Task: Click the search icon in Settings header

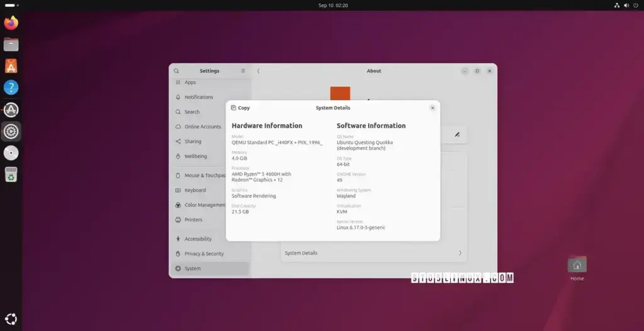Action: click(177, 70)
